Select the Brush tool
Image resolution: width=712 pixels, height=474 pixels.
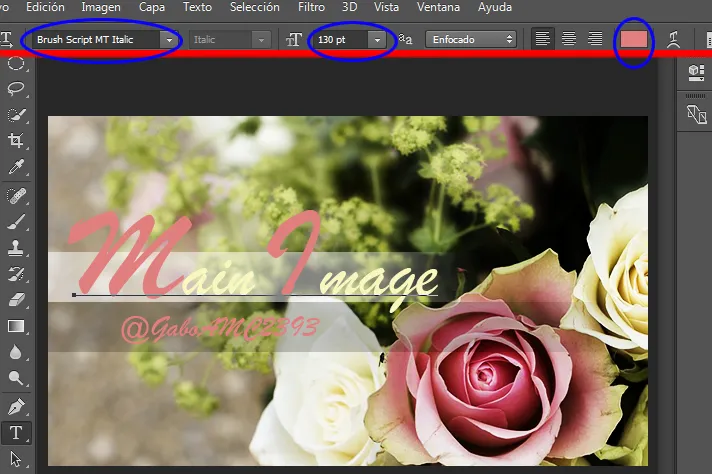point(16,222)
